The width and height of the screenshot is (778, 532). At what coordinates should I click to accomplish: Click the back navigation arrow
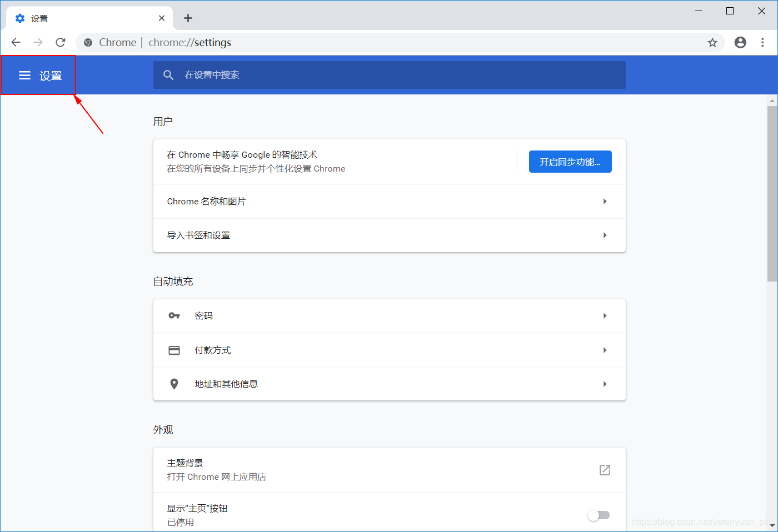point(16,42)
